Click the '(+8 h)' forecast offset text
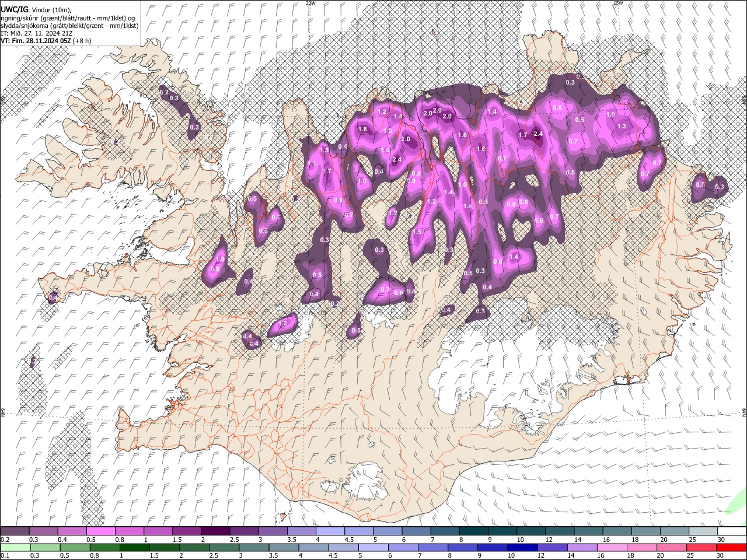Image resolution: width=747 pixels, height=560 pixels. tap(83, 41)
